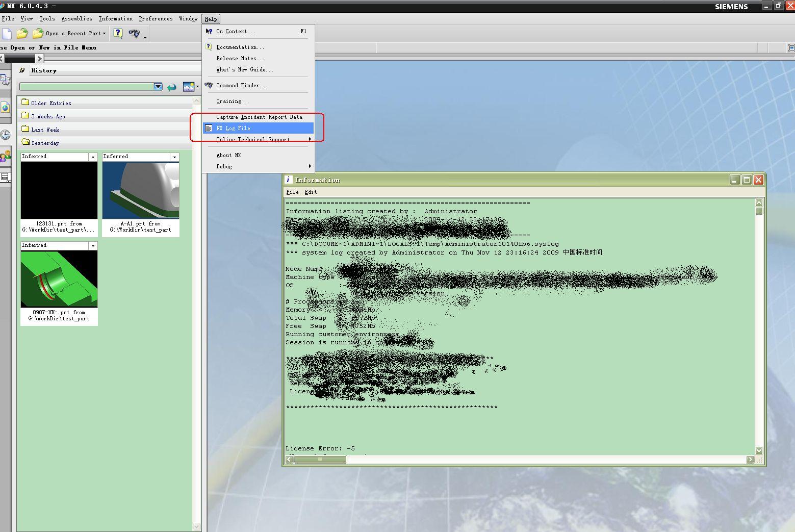Open toolbar options arrow beside binoculars
Image resolution: width=795 pixels, height=532 pixels.
[145, 38]
